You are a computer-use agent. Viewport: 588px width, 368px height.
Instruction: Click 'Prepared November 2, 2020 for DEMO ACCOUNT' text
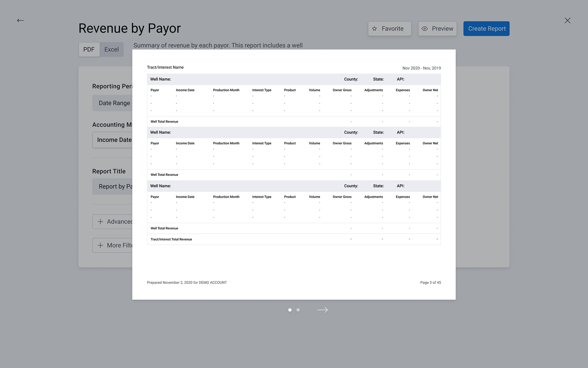(x=187, y=282)
